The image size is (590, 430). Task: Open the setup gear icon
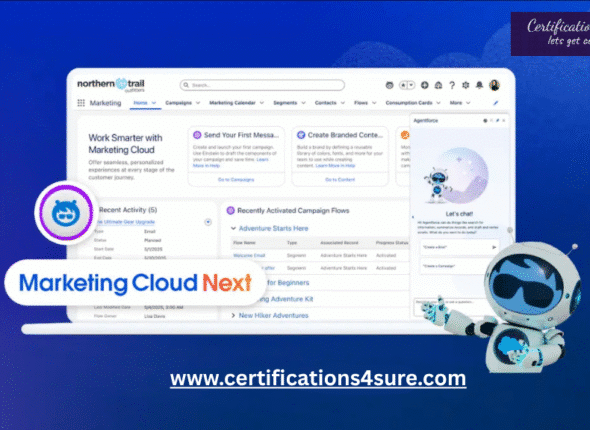pos(465,85)
